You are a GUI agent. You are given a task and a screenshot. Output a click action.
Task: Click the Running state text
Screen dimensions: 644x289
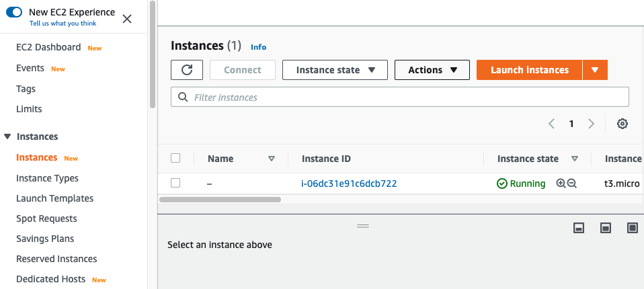527,183
